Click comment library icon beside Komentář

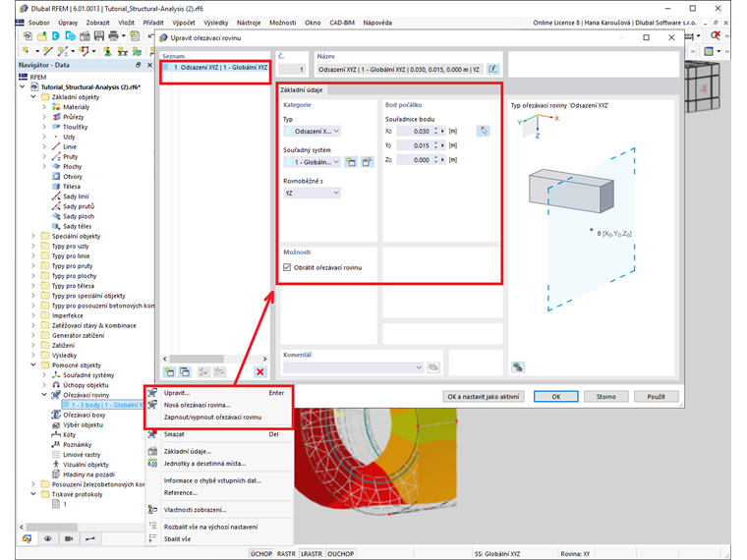coord(433,367)
